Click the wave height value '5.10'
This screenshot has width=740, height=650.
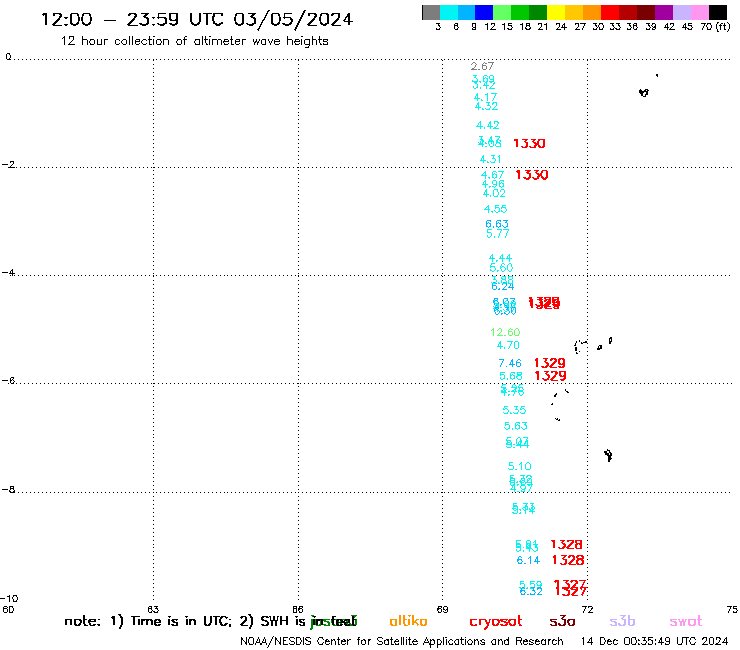tap(520, 466)
